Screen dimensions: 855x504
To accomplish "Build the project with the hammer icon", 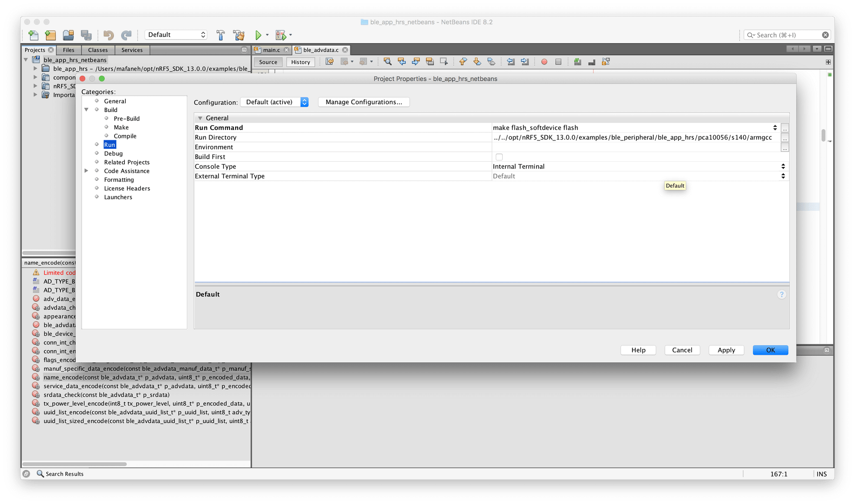I will (221, 35).
